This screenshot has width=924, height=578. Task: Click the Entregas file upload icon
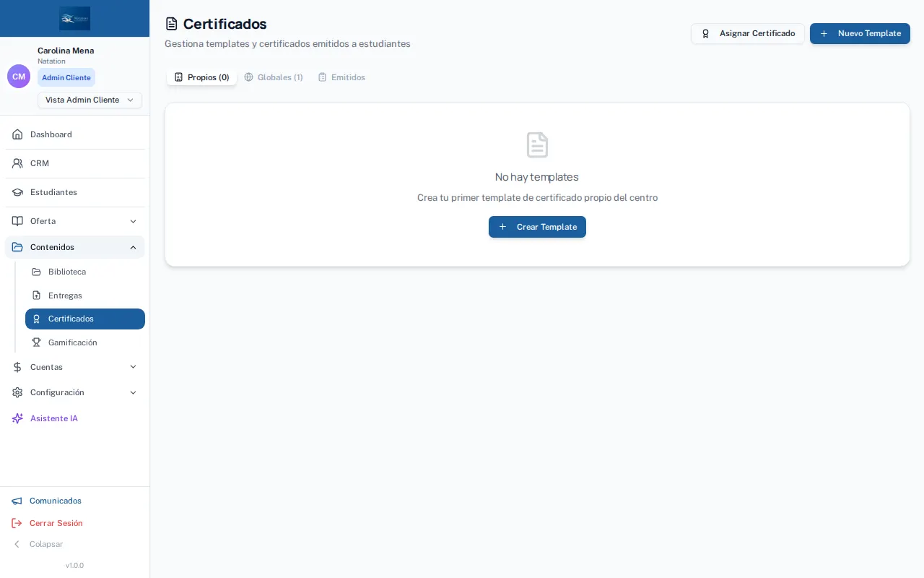36,296
